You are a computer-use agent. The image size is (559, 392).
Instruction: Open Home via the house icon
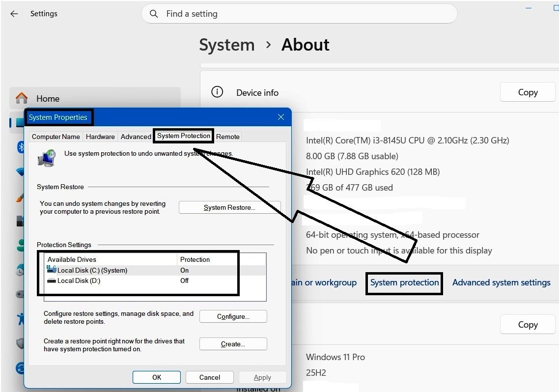click(22, 98)
